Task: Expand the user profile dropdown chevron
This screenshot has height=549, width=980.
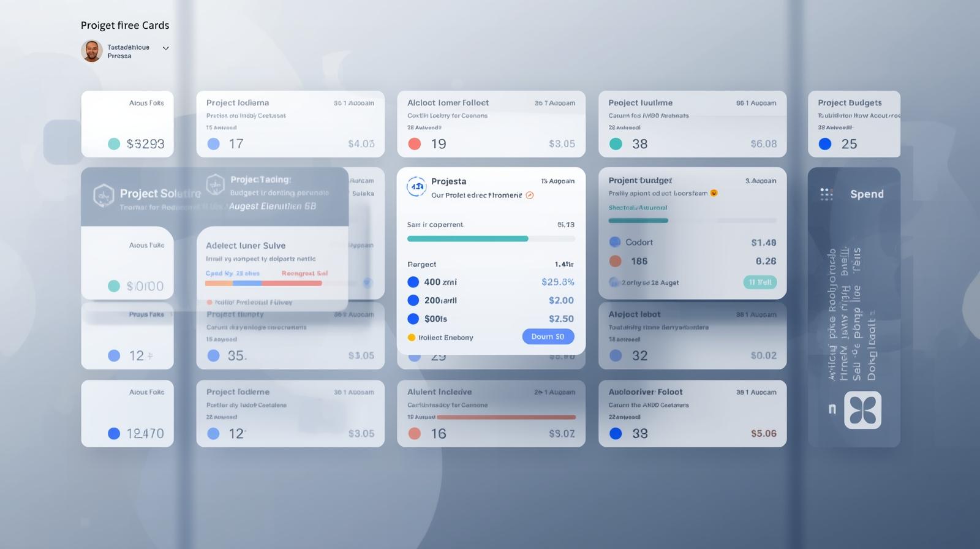Action: point(165,48)
